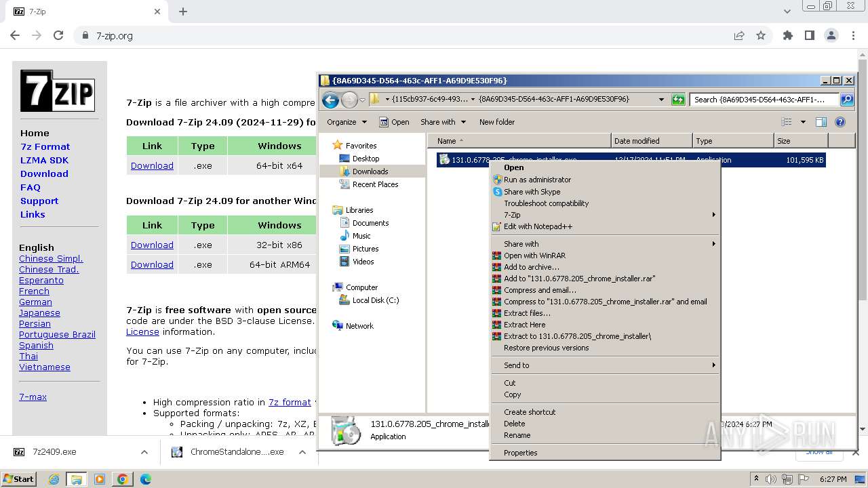The image size is (868, 488).
Task: Click the Windows Start button
Action: pos(19,479)
